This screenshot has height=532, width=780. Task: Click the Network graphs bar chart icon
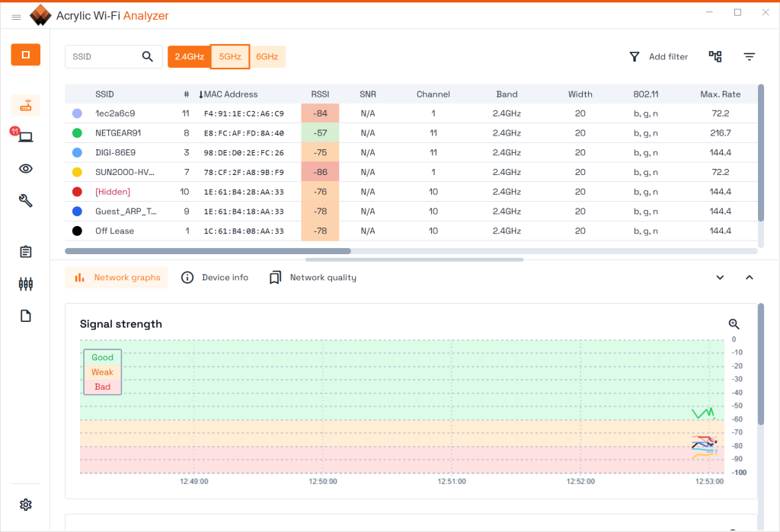(x=79, y=278)
